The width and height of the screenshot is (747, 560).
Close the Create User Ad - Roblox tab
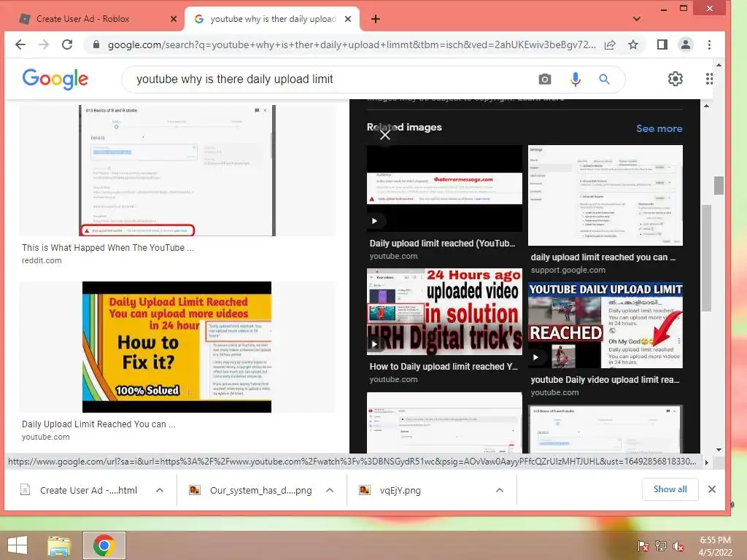174,19
